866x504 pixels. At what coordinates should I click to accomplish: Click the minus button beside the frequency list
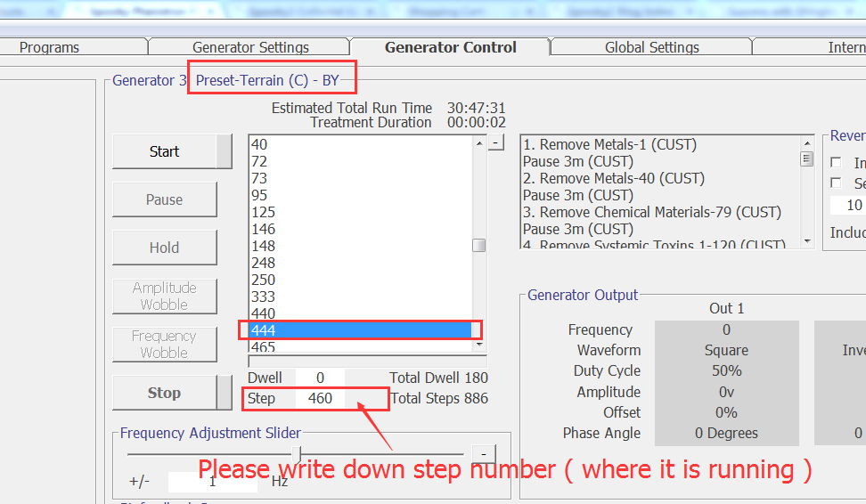(496, 142)
